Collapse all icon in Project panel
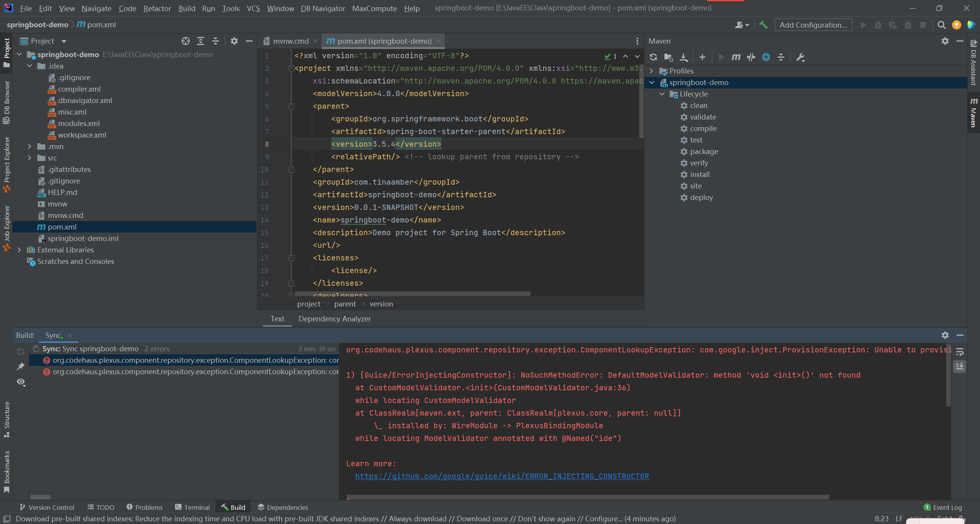The image size is (980, 524). coord(216,41)
